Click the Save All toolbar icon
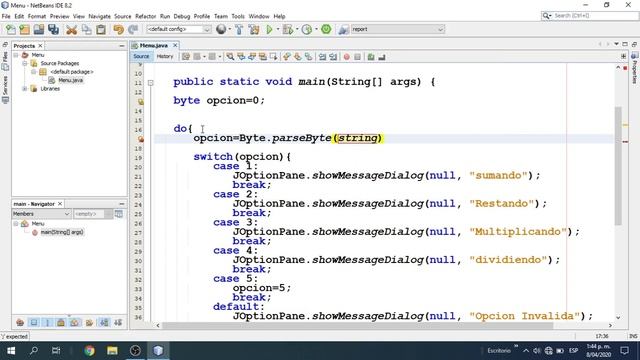Screen dimensions: 640x360 53,29
